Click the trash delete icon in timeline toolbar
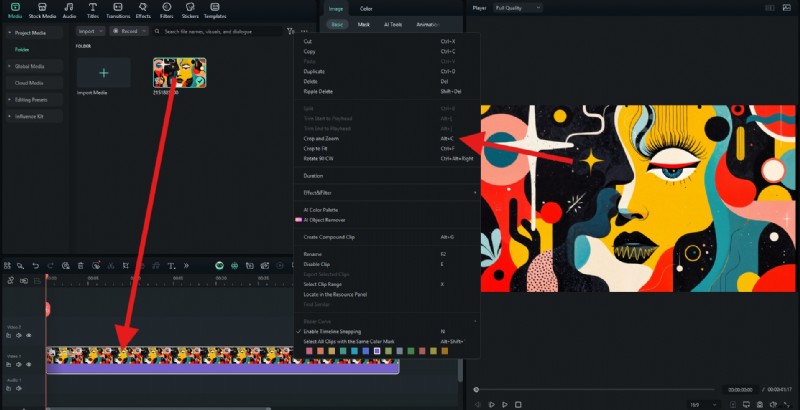The width and height of the screenshot is (800, 410). click(81, 266)
